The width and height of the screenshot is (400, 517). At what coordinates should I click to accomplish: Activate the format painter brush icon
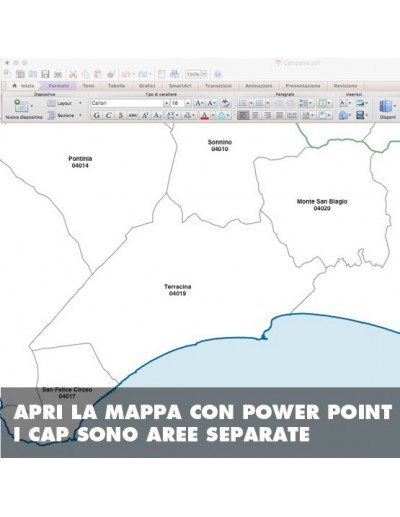click(x=111, y=74)
